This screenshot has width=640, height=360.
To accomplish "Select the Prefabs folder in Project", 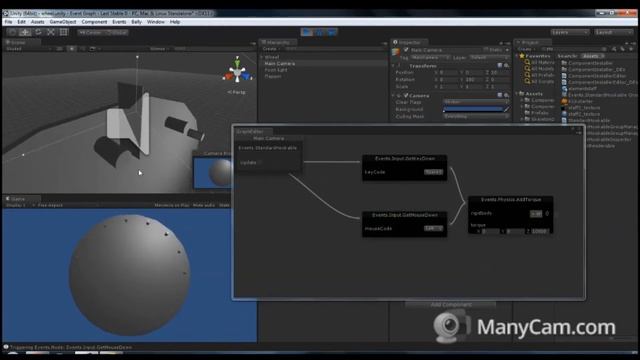I will point(540,113).
